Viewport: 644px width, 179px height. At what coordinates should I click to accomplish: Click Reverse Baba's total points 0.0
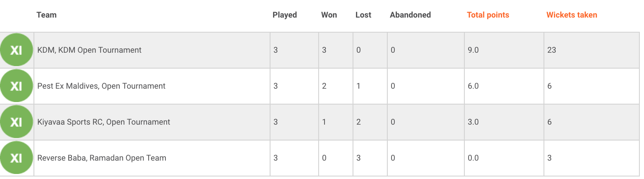(473, 158)
